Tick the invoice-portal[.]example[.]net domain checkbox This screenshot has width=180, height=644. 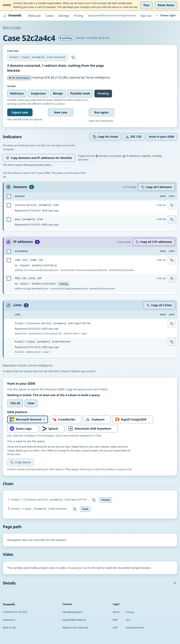point(9,205)
